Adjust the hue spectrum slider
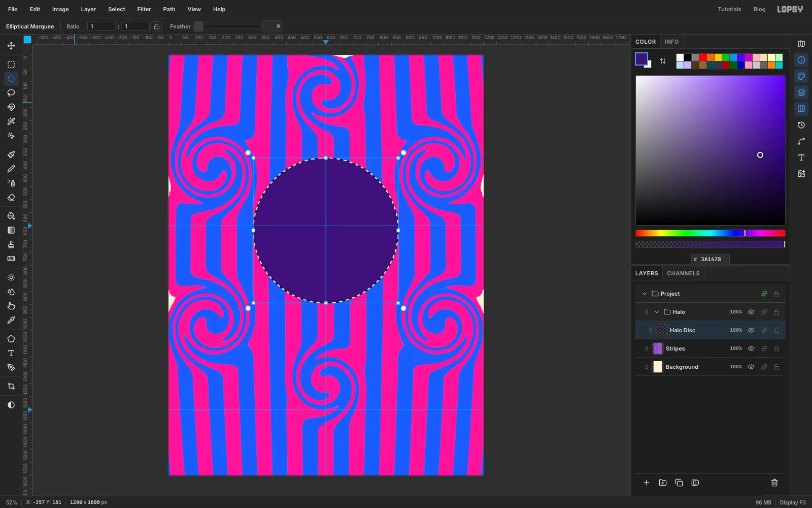812x508 pixels. pos(710,233)
